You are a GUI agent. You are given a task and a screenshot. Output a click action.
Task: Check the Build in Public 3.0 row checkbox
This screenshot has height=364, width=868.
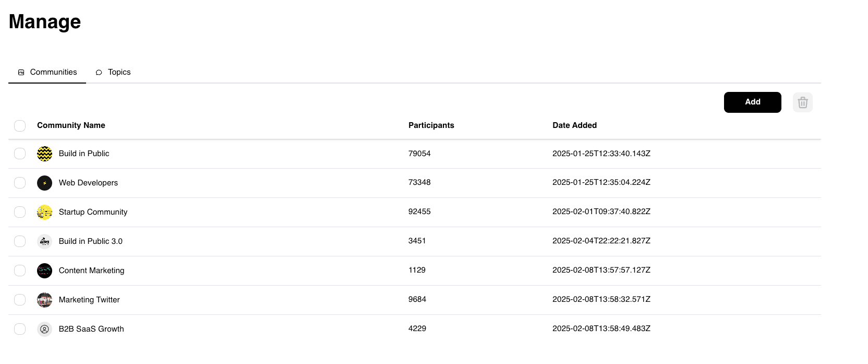(x=20, y=241)
